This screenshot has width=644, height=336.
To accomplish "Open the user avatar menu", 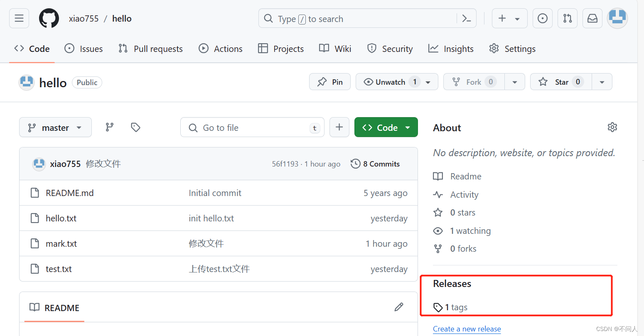I will point(617,18).
